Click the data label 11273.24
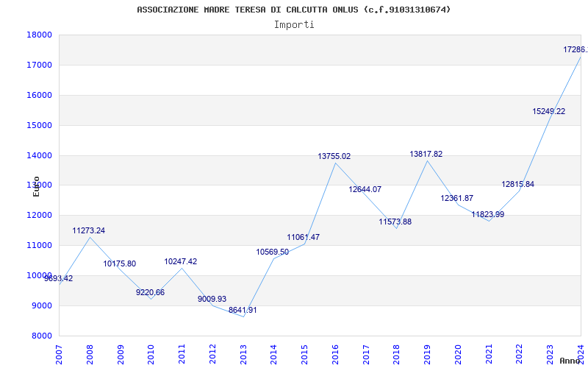588x368 pixels. click(x=89, y=230)
